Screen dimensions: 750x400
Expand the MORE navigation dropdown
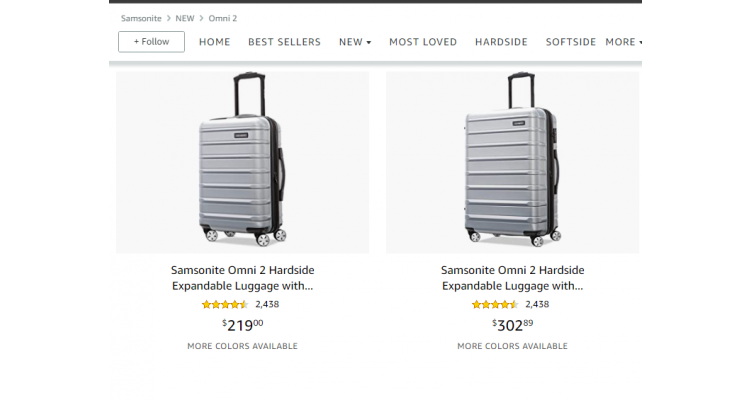(x=623, y=42)
